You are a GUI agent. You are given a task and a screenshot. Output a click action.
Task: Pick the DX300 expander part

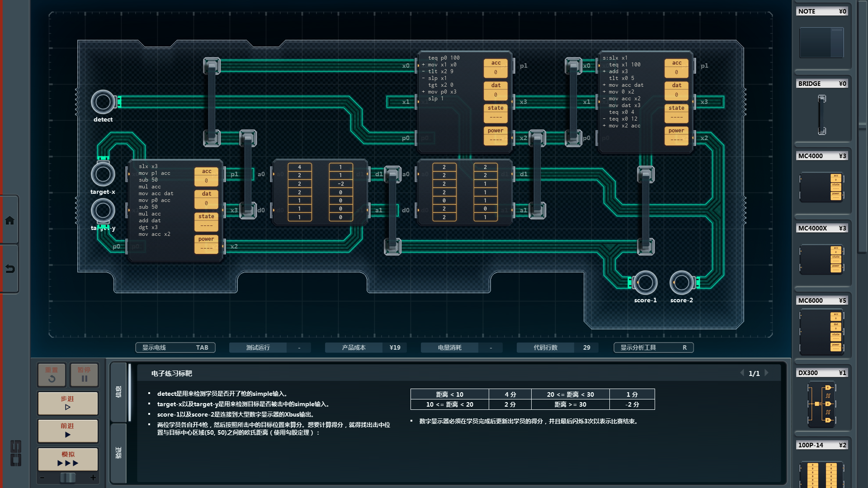pyautogui.click(x=821, y=404)
